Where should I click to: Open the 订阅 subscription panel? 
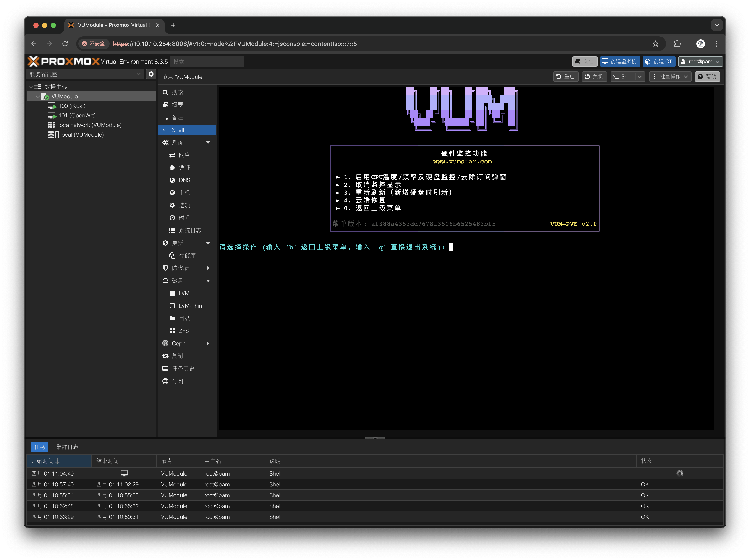tap(177, 381)
